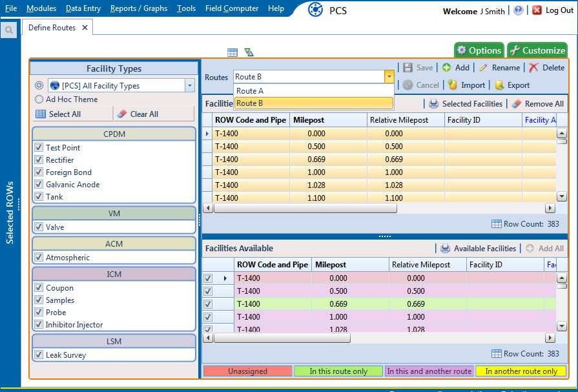578x392 pixels.
Task: Click the search magnifier icon in sidebar
Action: [x=9, y=30]
